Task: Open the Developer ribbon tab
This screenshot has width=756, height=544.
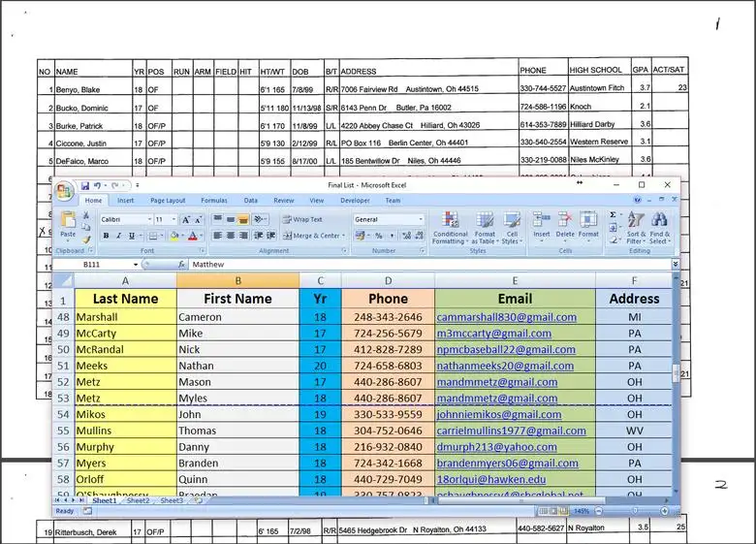Action: [x=355, y=200]
